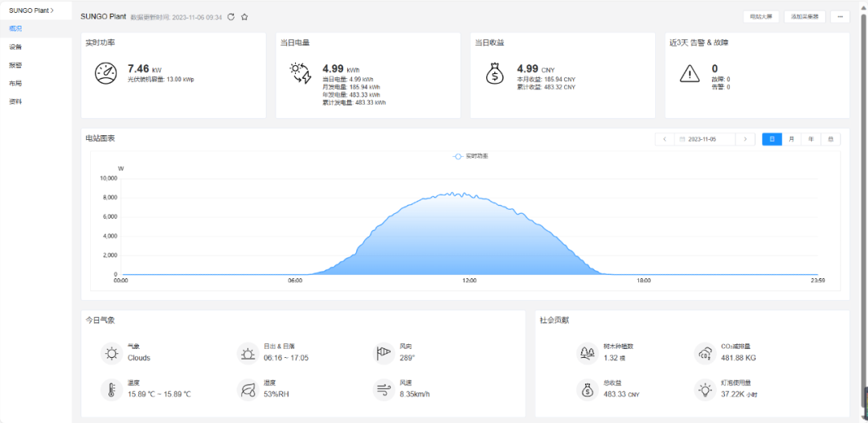This screenshot has width=868, height=423.
Task: Click the monthly energy 185.94 kWh line
Action: pyautogui.click(x=351, y=88)
